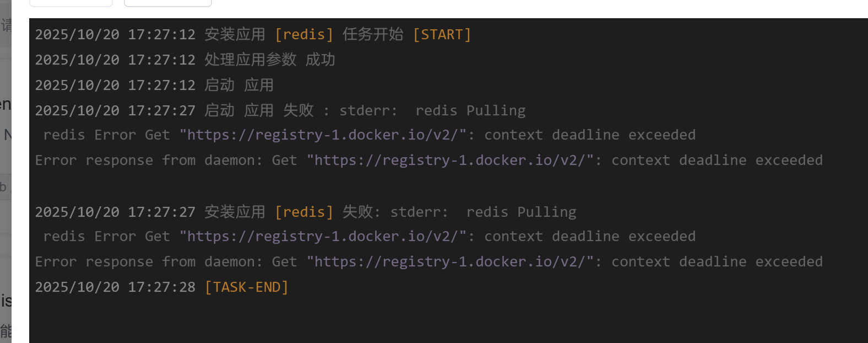Click the 启动 应用 失败 log message

[x=259, y=111]
